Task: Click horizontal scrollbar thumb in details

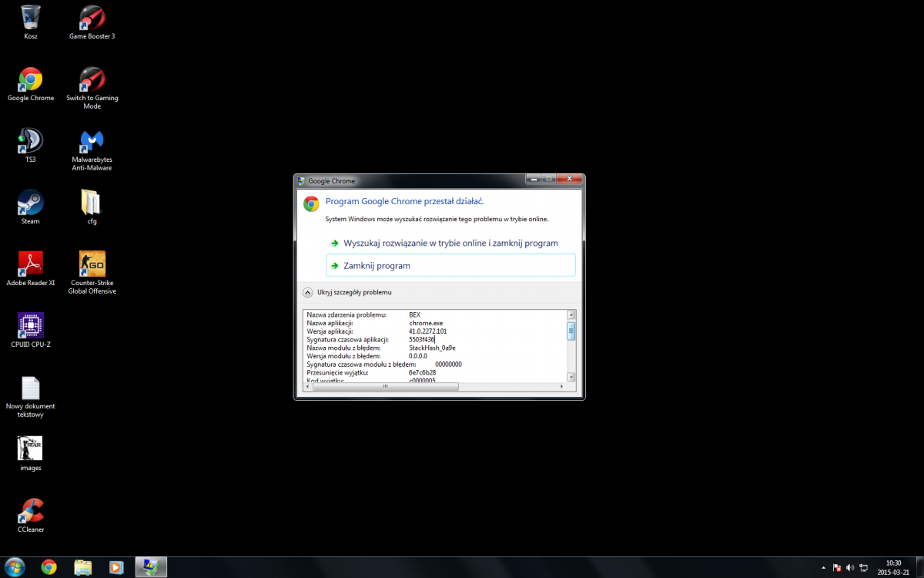Action: (x=386, y=387)
